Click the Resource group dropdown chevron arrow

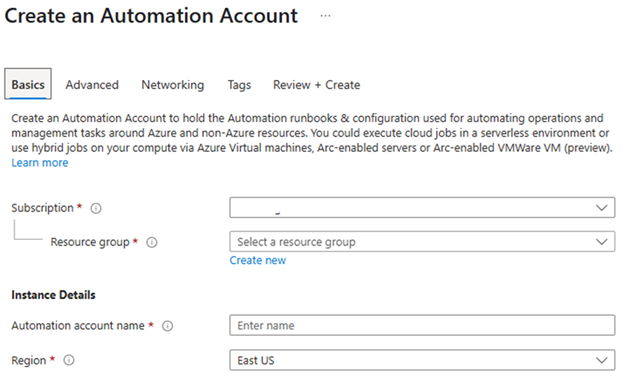tap(601, 242)
